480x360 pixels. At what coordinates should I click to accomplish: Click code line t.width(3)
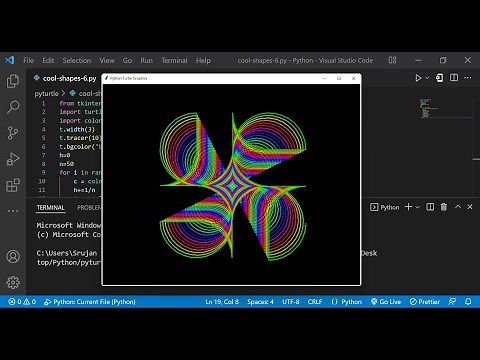[x=77, y=129]
